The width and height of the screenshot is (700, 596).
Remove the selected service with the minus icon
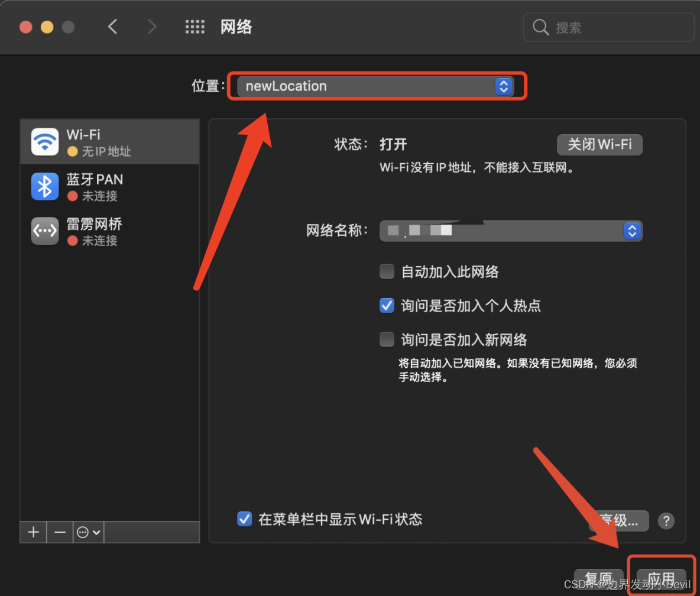pos(59,532)
